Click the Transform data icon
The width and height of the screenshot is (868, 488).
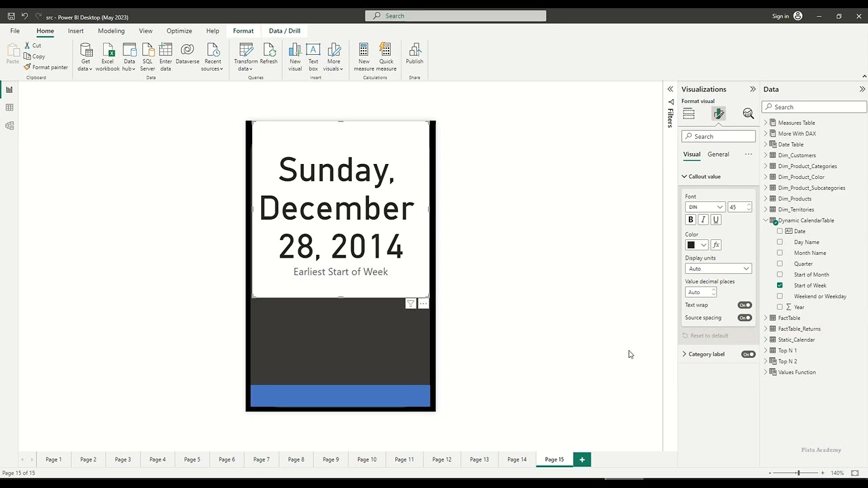tap(245, 57)
